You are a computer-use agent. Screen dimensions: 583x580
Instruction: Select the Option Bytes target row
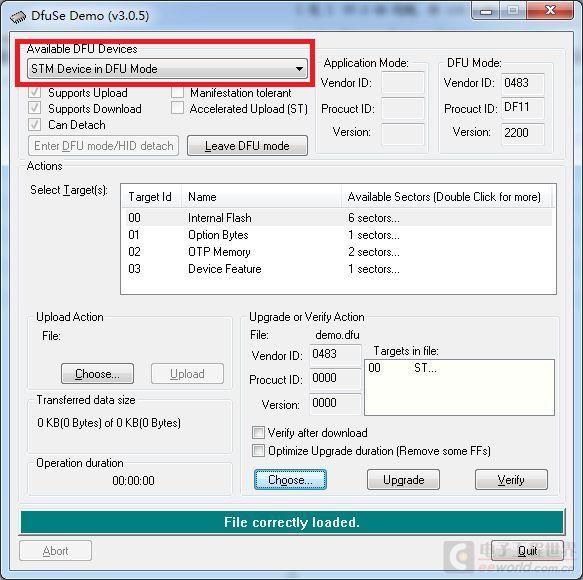tap(338, 235)
